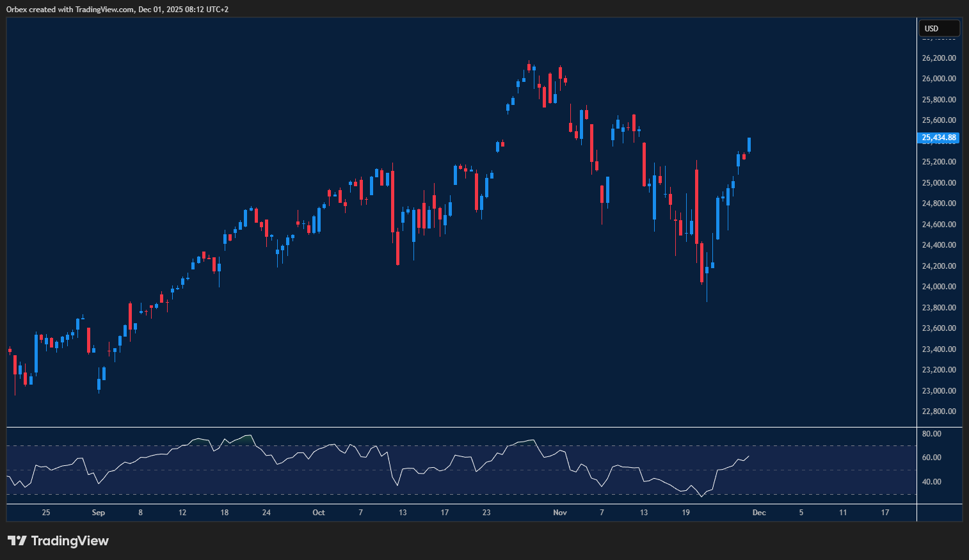Select the Oct label on the time axis
The image size is (969, 560).
pyautogui.click(x=318, y=513)
